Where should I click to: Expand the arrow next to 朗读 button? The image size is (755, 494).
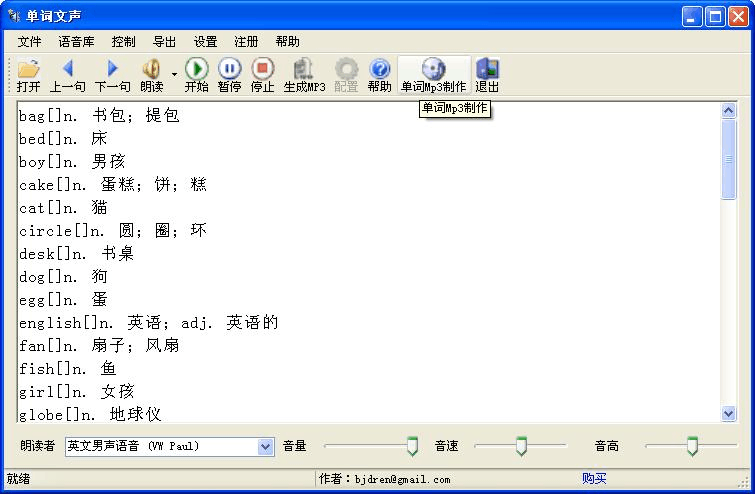(x=174, y=75)
